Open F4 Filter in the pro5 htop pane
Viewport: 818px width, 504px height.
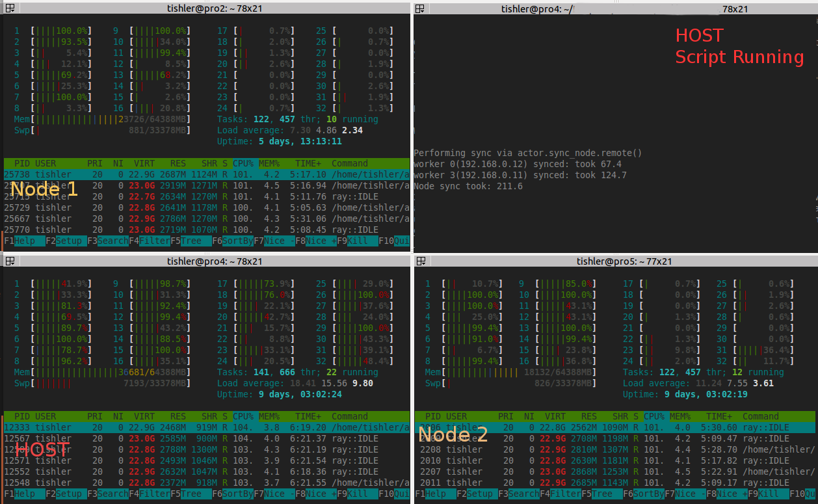(x=561, y=494)
